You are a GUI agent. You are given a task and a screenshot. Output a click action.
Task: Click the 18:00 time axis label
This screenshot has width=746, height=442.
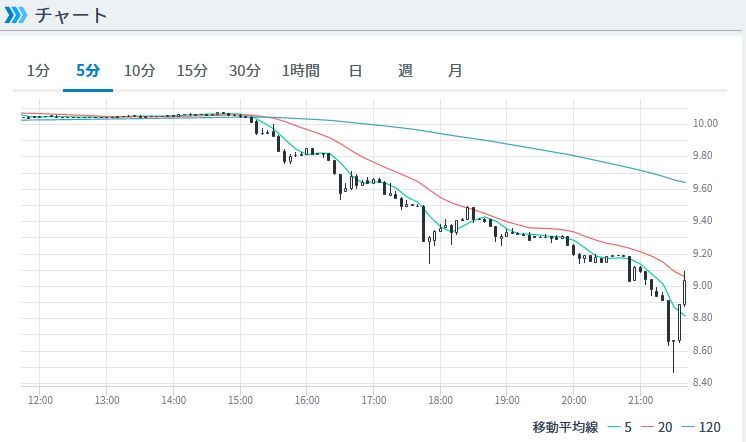tap(440, 400)
